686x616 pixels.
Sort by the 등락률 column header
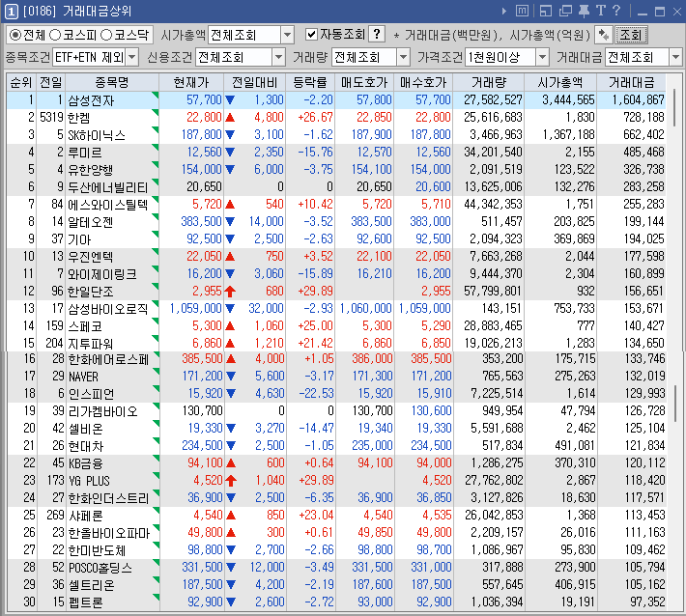pos(310,82)
